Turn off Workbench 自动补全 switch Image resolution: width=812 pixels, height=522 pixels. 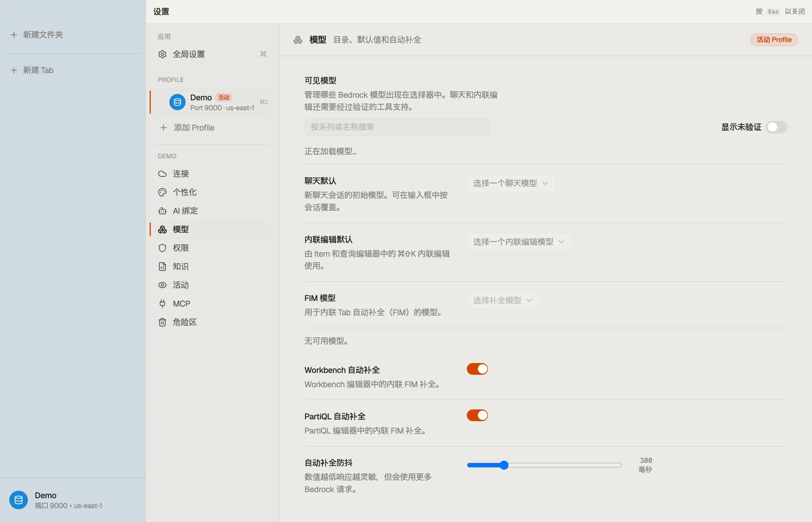click(477, 369)
